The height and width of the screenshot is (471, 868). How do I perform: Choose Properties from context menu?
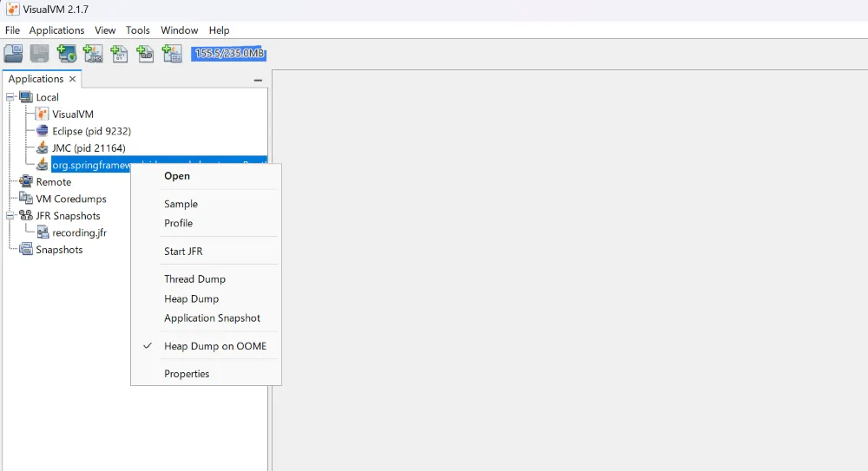(206, 374)
